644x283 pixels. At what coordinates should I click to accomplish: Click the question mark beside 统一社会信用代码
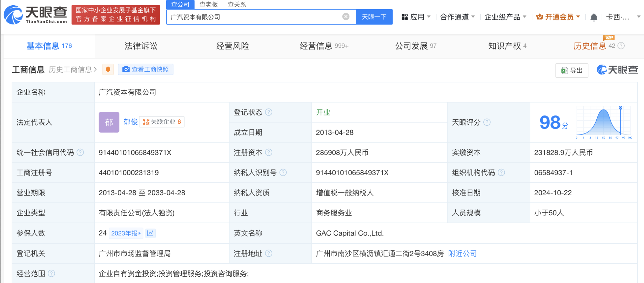click(x=80, y=152)
